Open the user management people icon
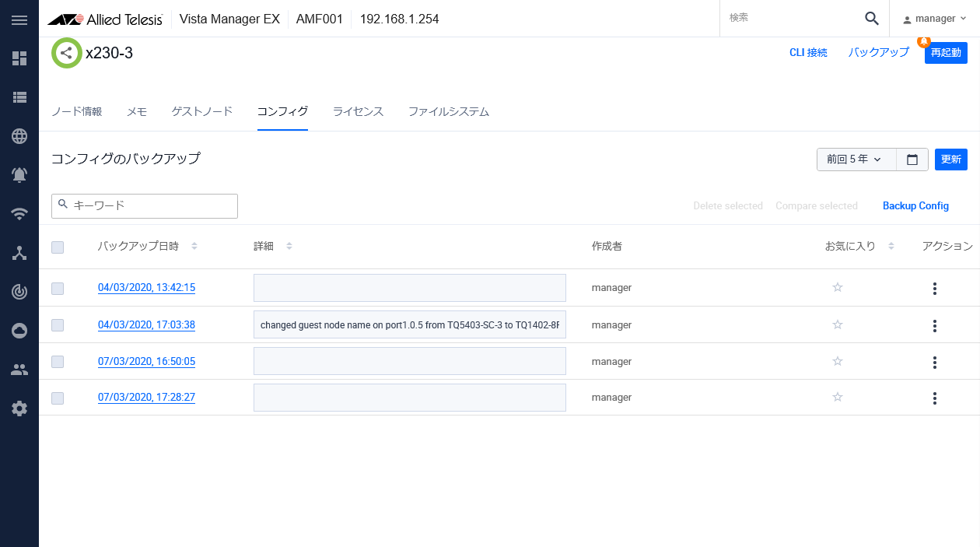This screenshot has height=547, width=980. [19, 370]
